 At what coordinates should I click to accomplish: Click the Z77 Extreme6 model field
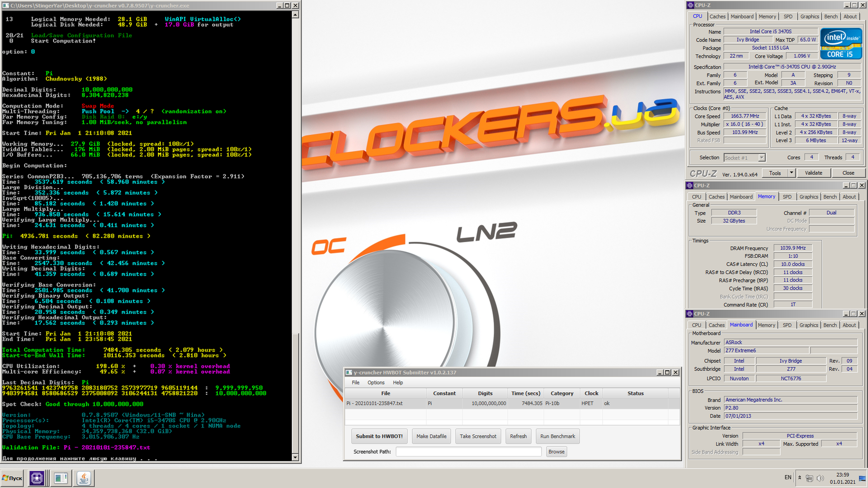766,351
